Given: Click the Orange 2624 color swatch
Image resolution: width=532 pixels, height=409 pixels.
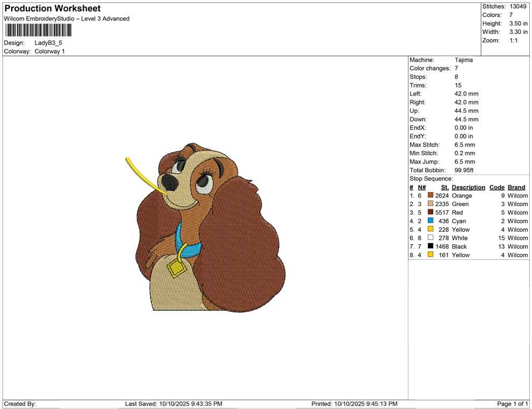Looking at the screenshot, I should (x=430, y=195).
